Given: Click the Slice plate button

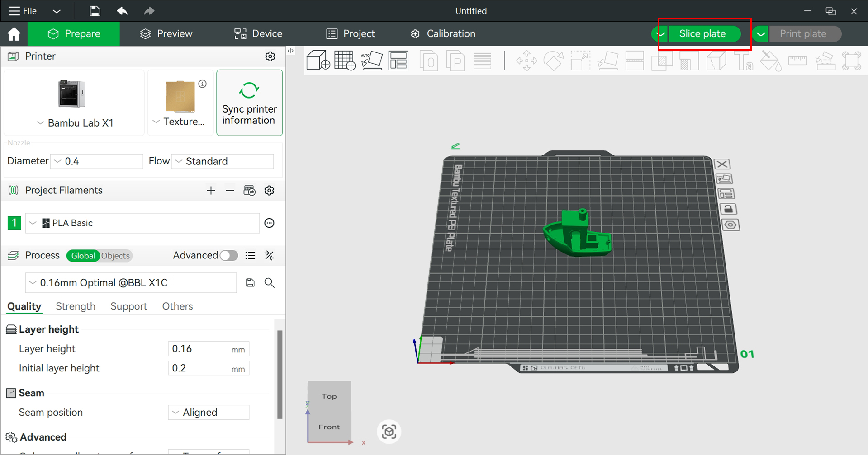Looking at the screenshot, I should (x=702, y=34).
